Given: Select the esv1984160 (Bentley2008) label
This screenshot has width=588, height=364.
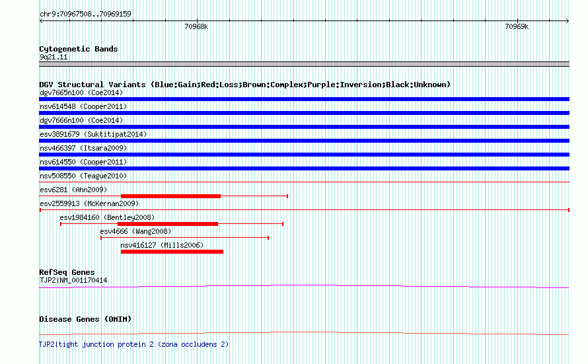Looking at the screenshot, I should (107, 217).
